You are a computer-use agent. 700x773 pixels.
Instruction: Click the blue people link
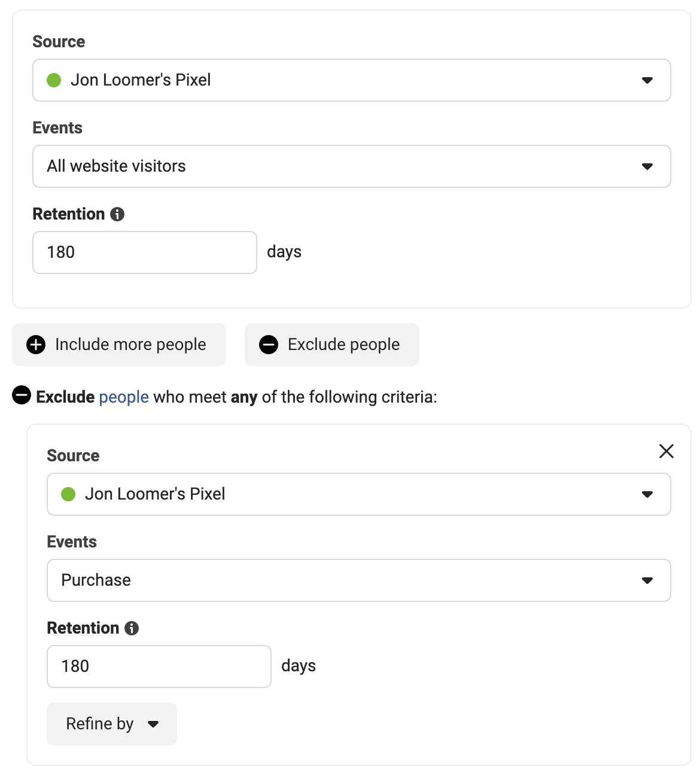click(x=124, y=397)
